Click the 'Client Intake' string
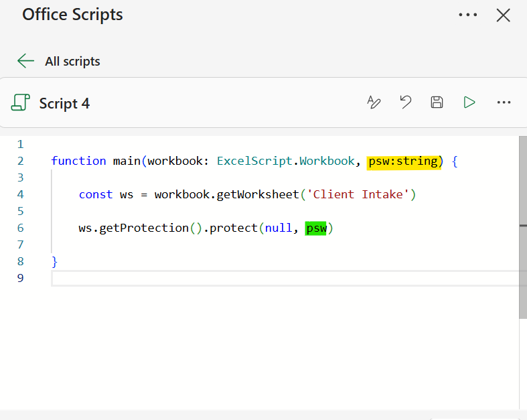The width and height of the screenshot is (527, 420). tap(358, 194)
